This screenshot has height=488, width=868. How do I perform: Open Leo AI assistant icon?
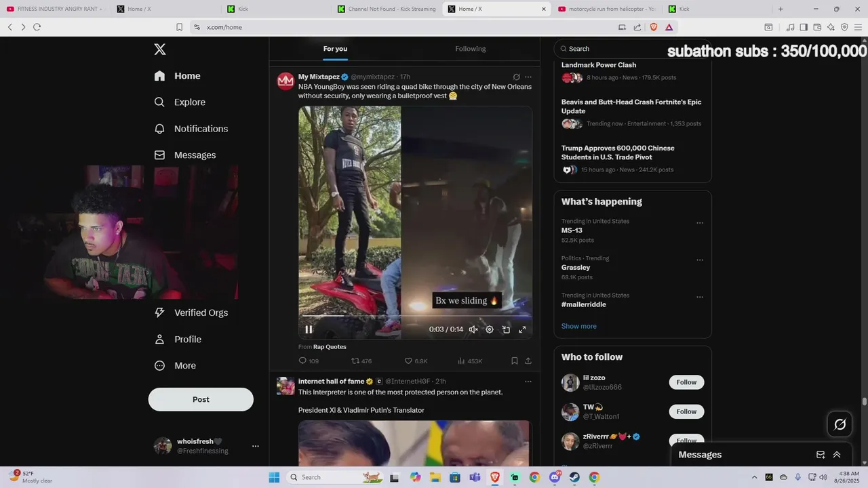click(831, 27)
